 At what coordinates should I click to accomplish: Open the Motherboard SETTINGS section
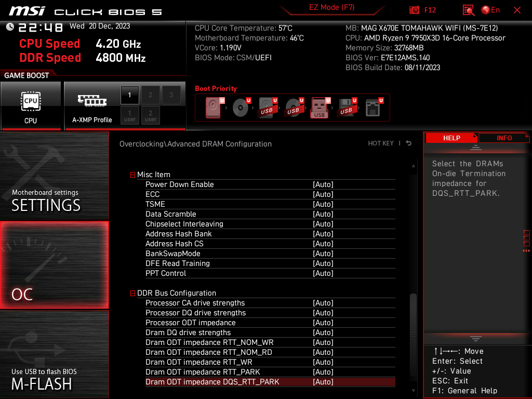pyautogui.click(x=54, y=176)
